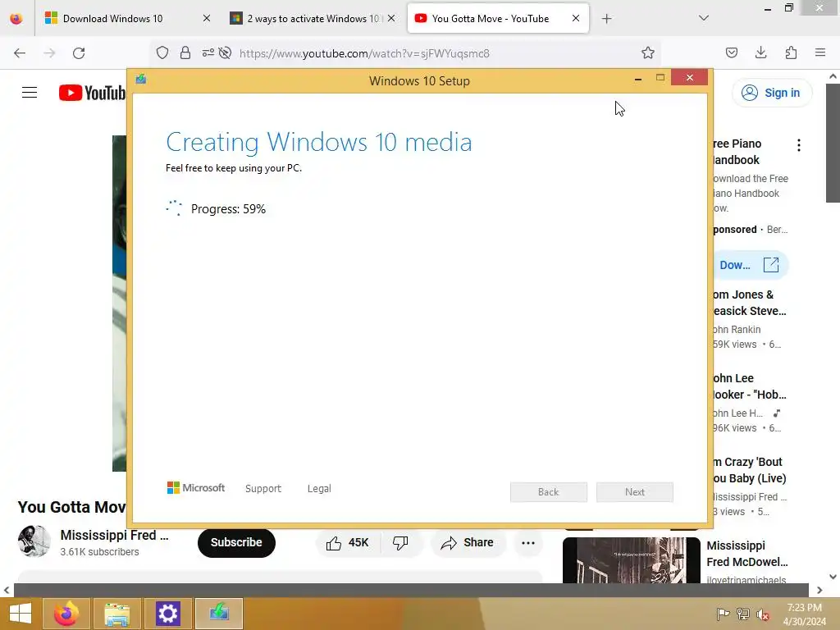Close the You Gotta Move YouTube tab
Viewport: 840px width, 630px height.
[x=576, y=18]
